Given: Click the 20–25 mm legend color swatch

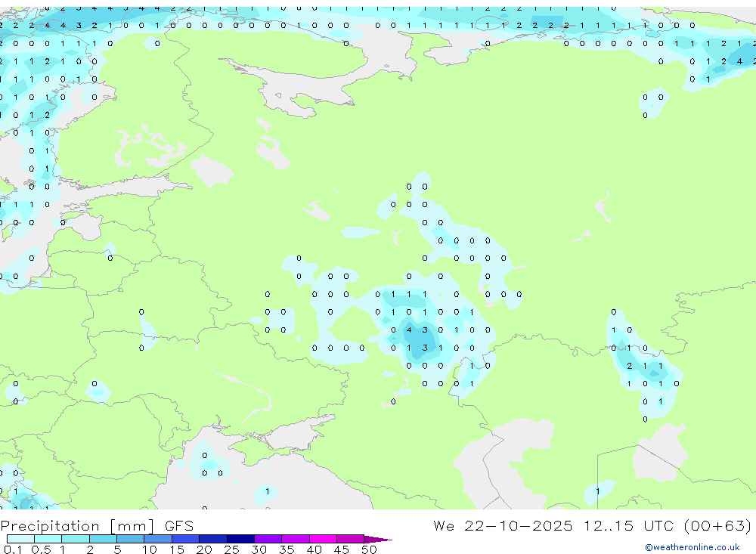Looking at the screenshot, I should click(213, 539).
